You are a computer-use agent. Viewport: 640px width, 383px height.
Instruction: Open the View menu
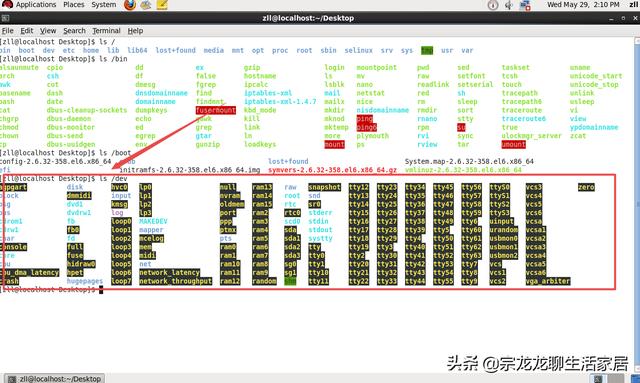pyautogui.click(x=48, y=31)
